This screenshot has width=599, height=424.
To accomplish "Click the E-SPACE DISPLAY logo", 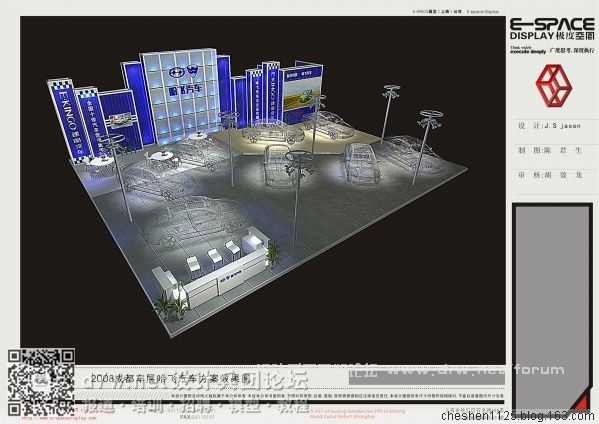I will pyautogui.click(x=552, y=29).
